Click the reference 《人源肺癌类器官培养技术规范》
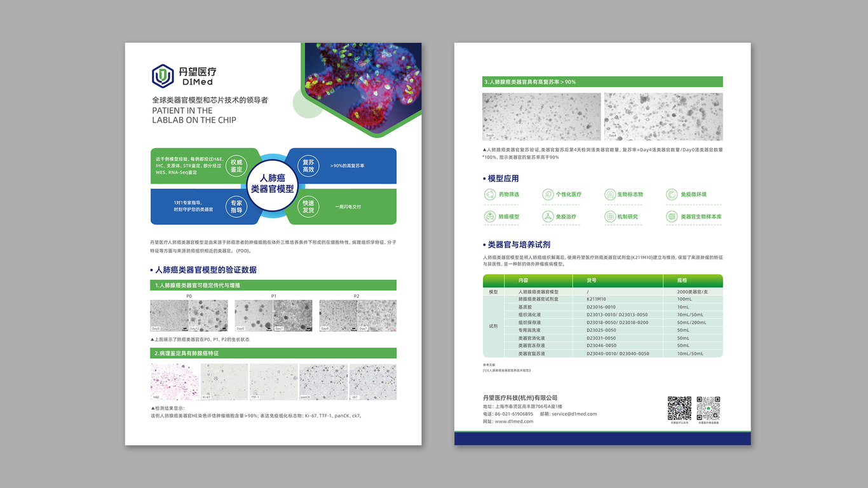Image resolution: width=868 pixels, height=488 pixels. click(508, 370)
